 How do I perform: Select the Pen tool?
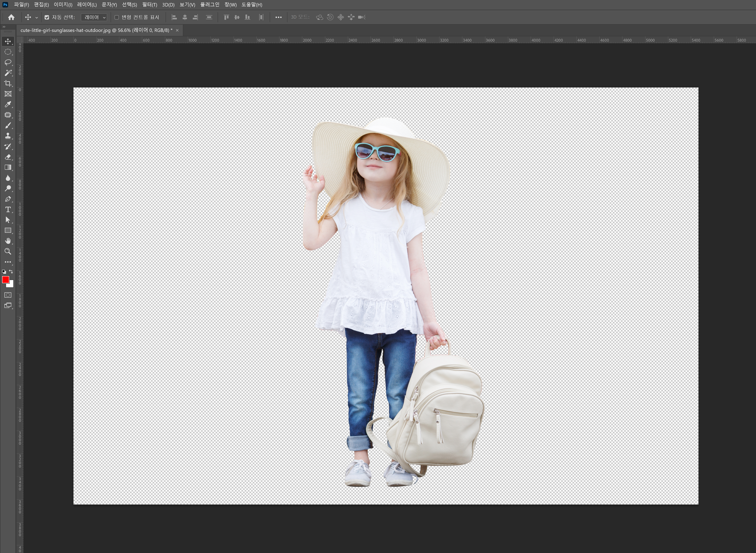pyautogui.click(x=8, y=199)
